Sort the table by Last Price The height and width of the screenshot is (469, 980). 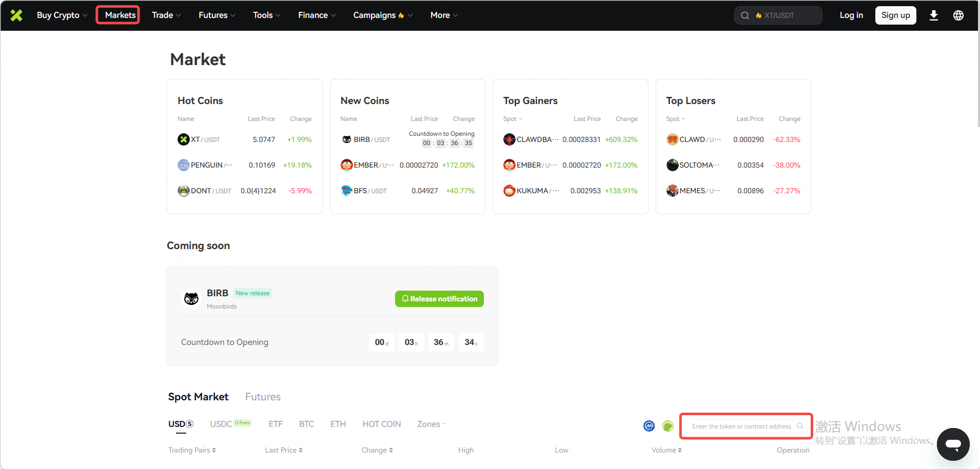coord(283,450)
